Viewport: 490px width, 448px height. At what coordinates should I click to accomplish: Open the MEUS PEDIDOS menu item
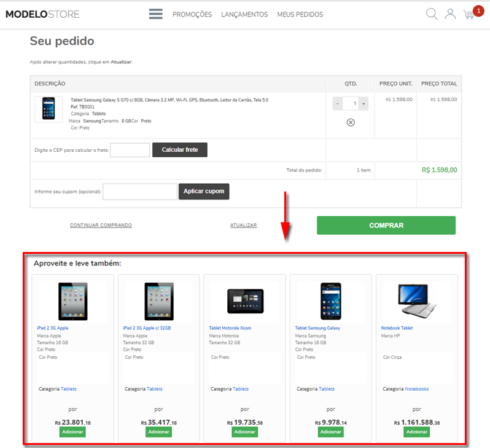300,14
